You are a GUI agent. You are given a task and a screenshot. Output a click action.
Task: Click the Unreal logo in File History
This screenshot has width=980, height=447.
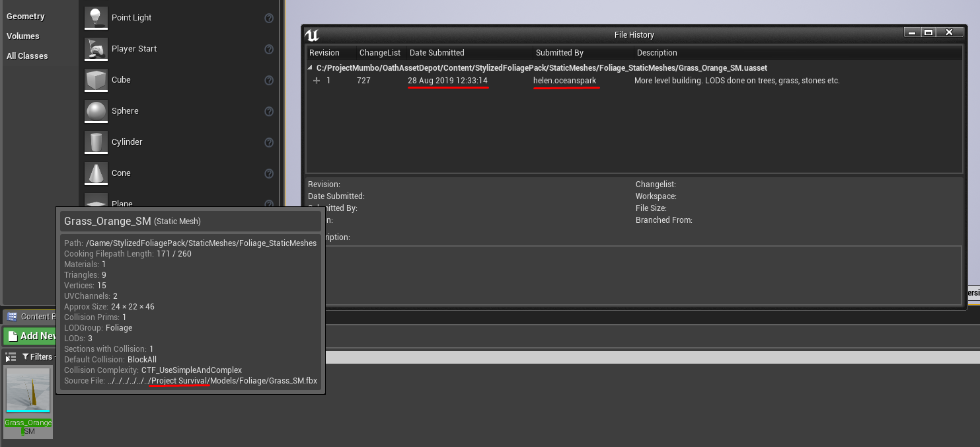[x=313, y=35]
